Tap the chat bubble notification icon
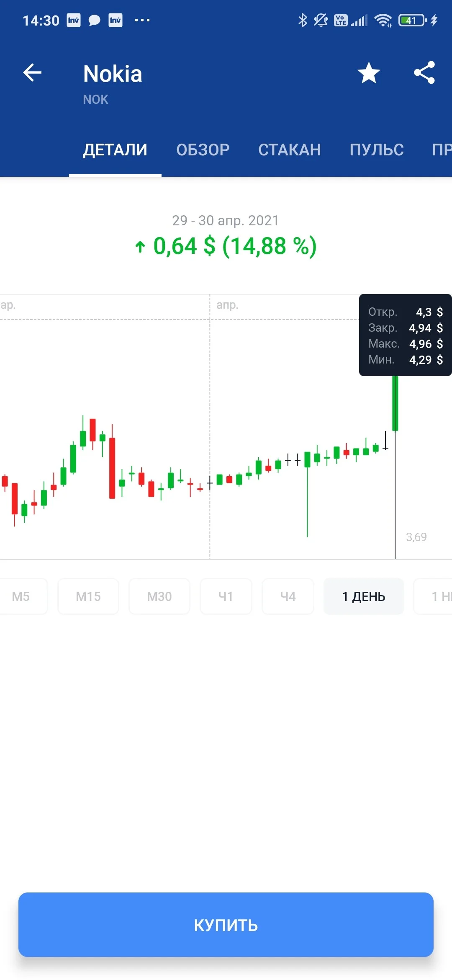Viewport: 452px width, 980px height. click(95, 21)
